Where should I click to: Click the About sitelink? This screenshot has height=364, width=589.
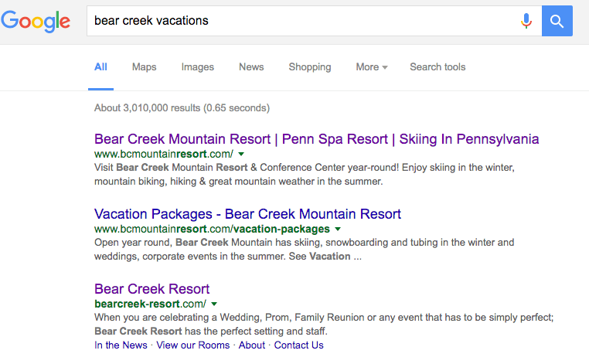click(252, 345)
